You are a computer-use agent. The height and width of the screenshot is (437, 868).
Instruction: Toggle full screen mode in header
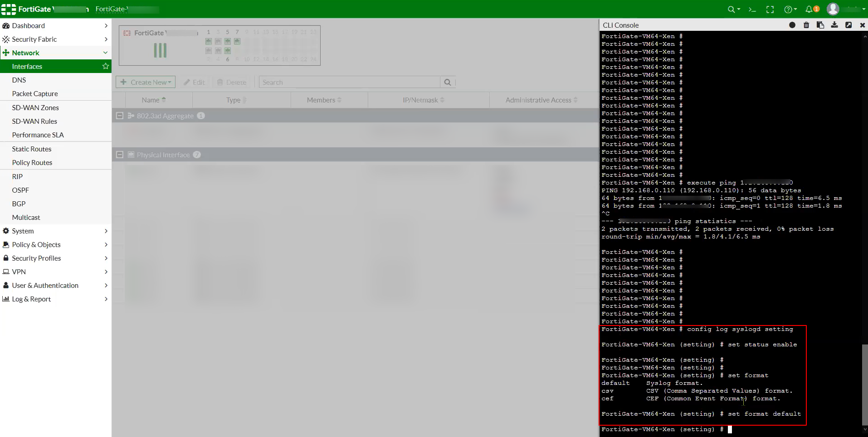[770, 9]
